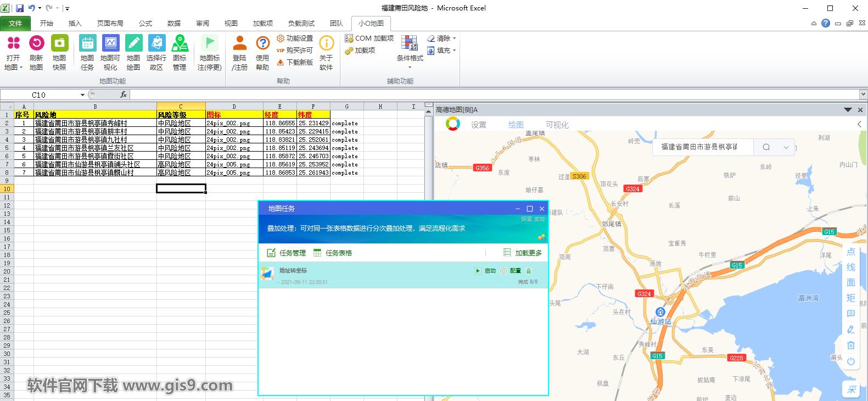This screenshot has width=868, height=401.
Task: Click the 加载项 add-ins item under COM 加载项
Action: [360, 51]
